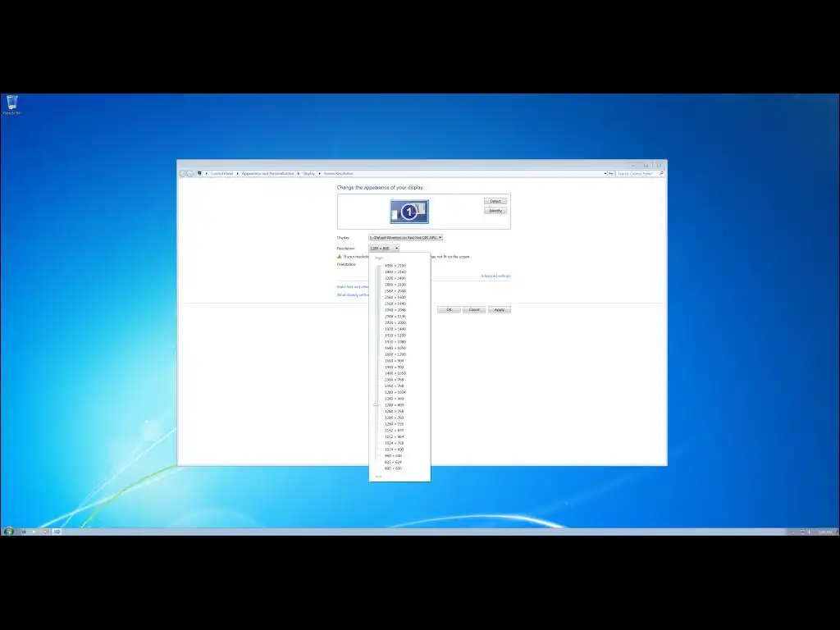
Task: Select 3200 × 2400 resolution
Action: pyautogui.click(x=395, y=279)
